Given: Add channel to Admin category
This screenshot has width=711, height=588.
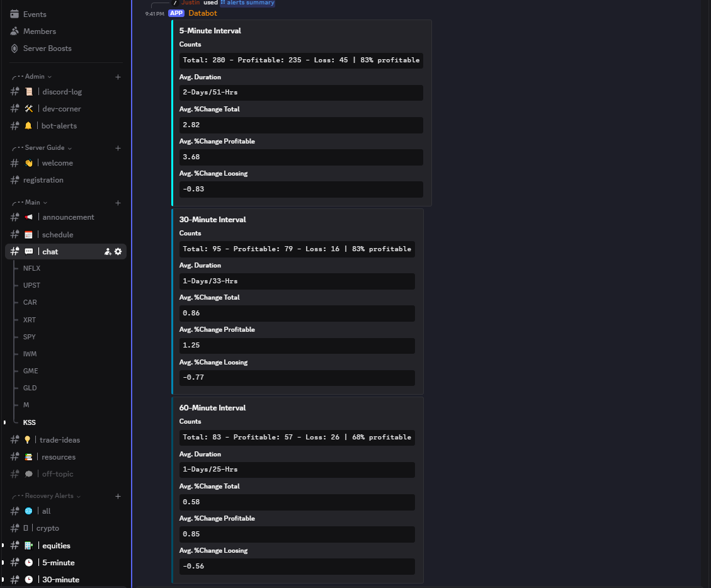Looking at the screenshot, I should (118, 77).
